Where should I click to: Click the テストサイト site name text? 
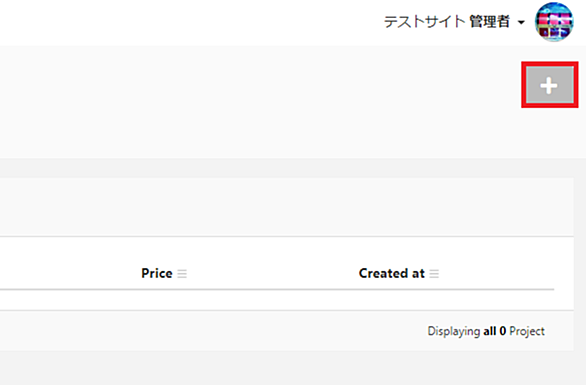click(x=425, y=22)
